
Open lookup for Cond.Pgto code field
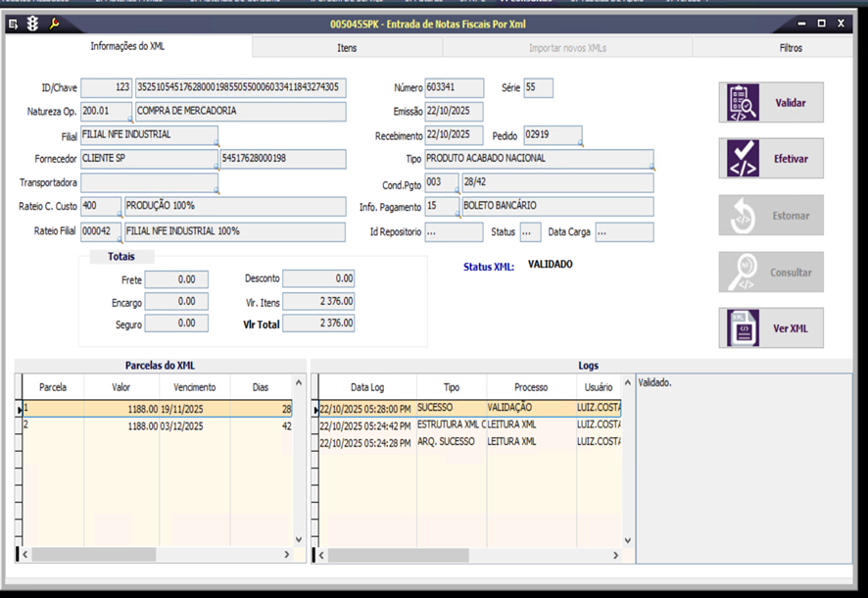tap(458, 190)
